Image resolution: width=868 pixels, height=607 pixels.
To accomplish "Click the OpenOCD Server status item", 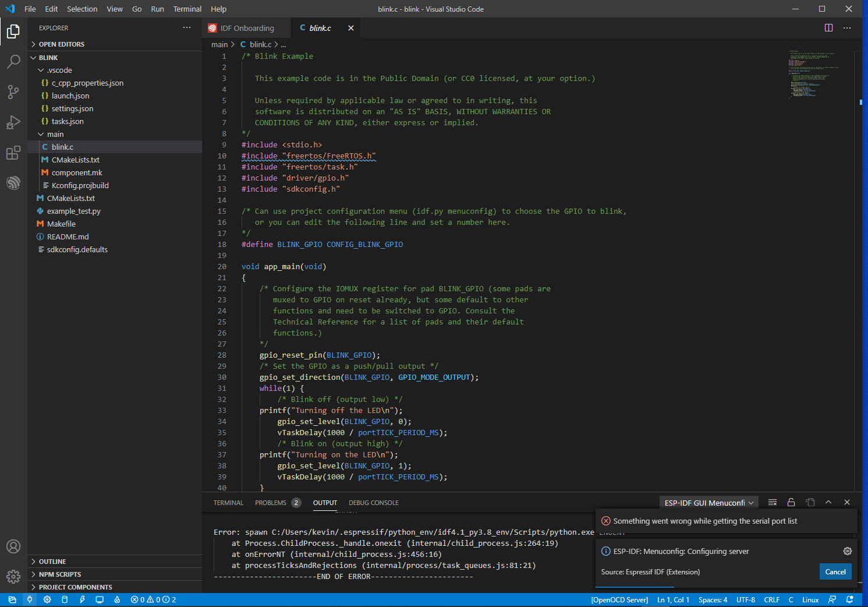I will coord(619,599).
